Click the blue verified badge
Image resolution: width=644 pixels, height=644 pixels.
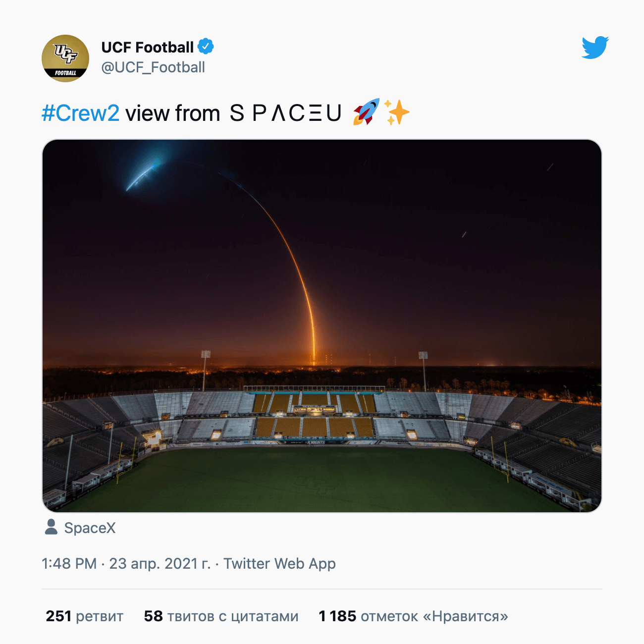pos(206,47)
